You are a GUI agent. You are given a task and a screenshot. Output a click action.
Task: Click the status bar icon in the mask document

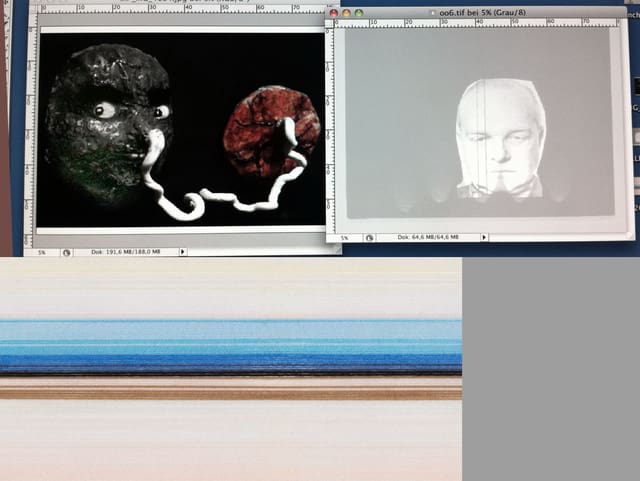pos(66,252)
